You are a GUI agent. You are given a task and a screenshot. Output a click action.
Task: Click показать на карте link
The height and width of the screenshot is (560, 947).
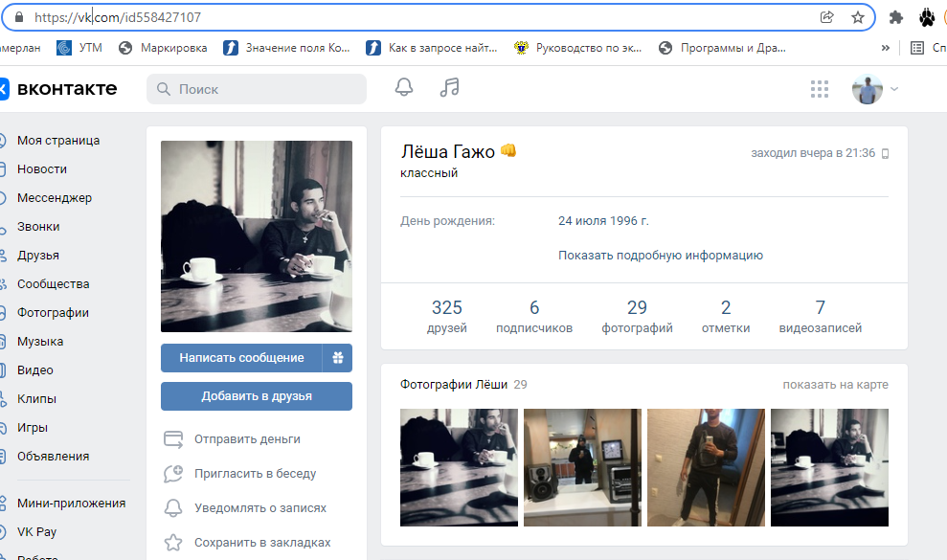click(835, 385)
